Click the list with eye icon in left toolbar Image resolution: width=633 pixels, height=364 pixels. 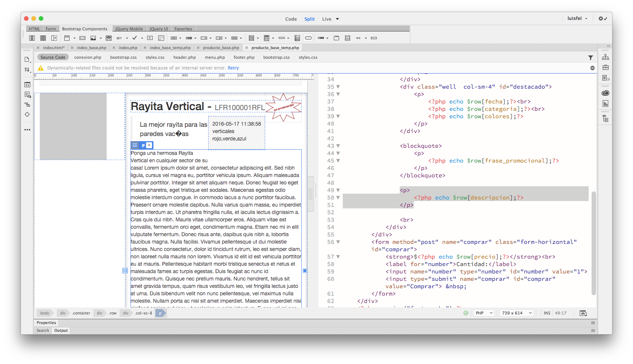(27, 95)
